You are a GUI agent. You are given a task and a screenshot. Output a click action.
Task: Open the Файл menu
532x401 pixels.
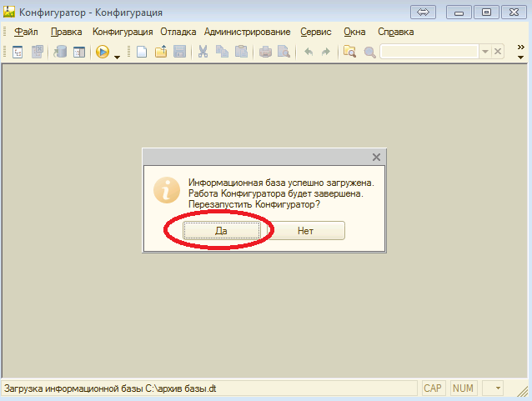[x=26, y=32]
